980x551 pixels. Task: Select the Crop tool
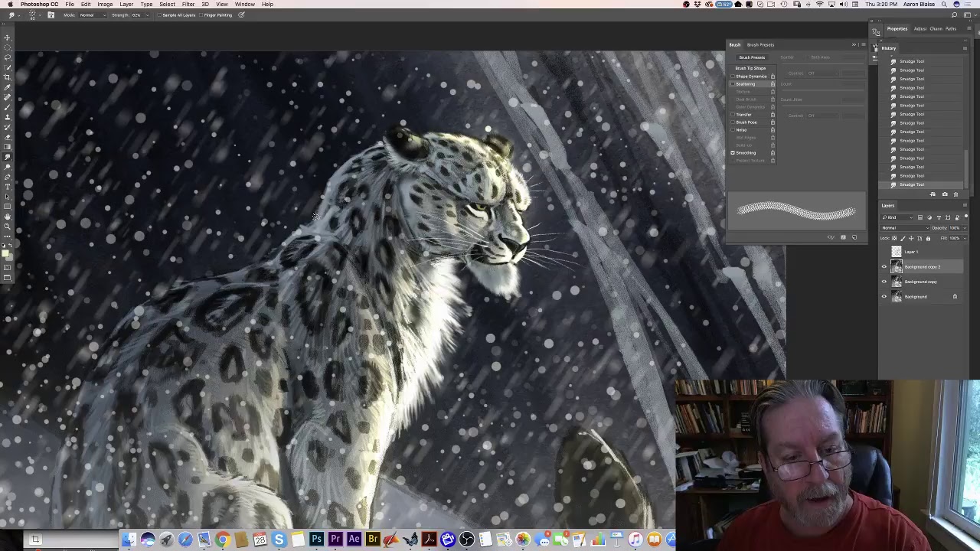point(8,77)
